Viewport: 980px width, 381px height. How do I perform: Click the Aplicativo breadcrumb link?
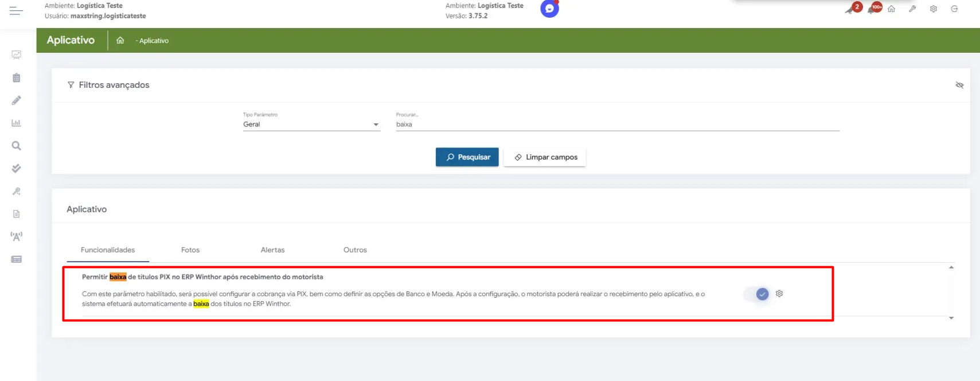(x=154, y=41)
